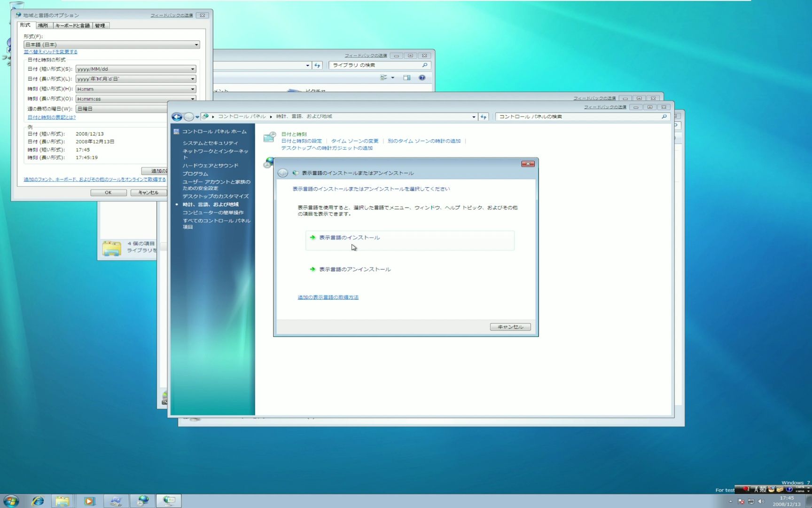Click the IME help icon
Screen dimensions: 812x508
coord(789,490)
